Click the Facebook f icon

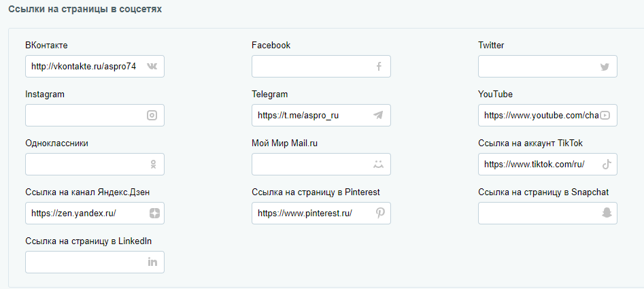pyautogui.click(x=379, y=66)
